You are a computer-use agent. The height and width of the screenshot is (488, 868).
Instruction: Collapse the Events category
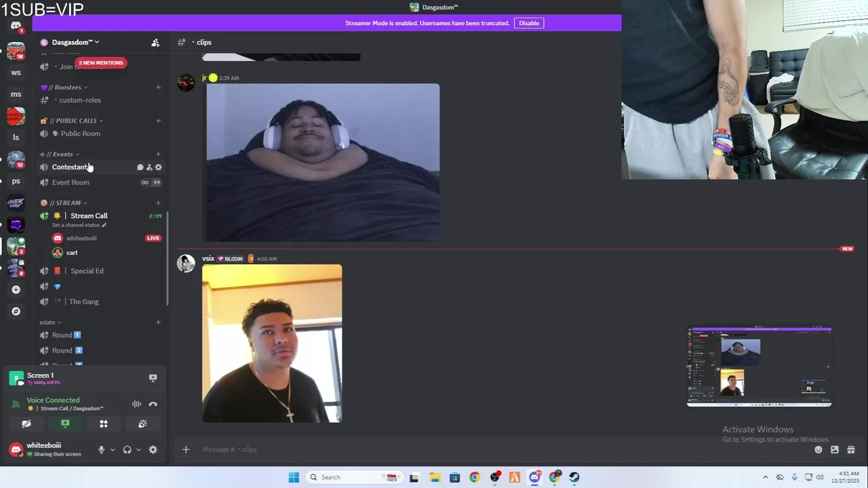[60, 154]
